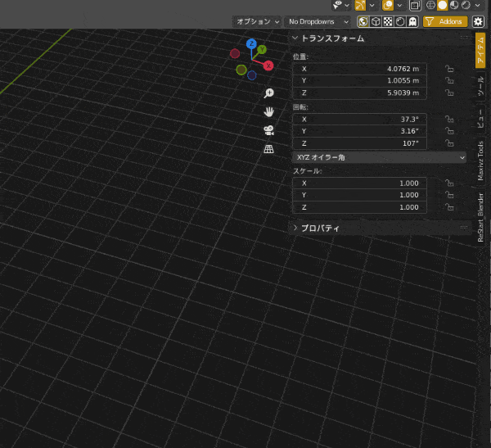This screenshot has width=491, height=448.
Task: Open the shading options dropdown arrow
Action: click(x=478, y=6)
